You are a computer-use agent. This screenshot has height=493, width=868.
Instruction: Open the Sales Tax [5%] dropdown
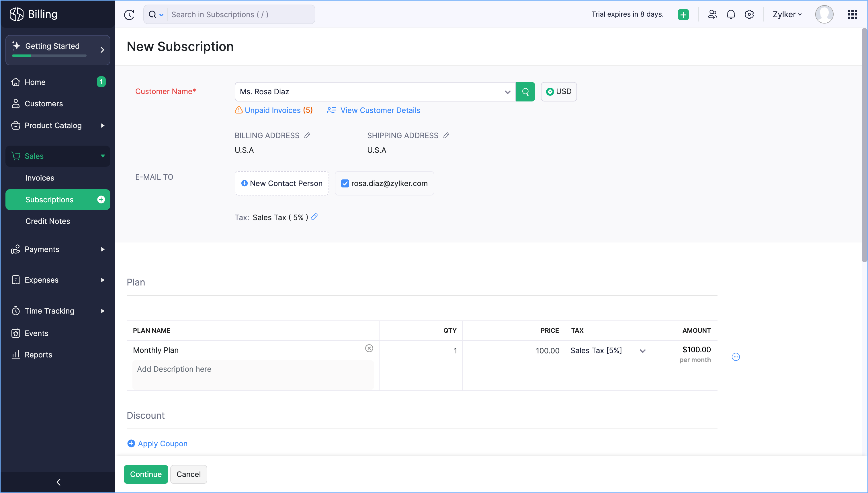642,351
